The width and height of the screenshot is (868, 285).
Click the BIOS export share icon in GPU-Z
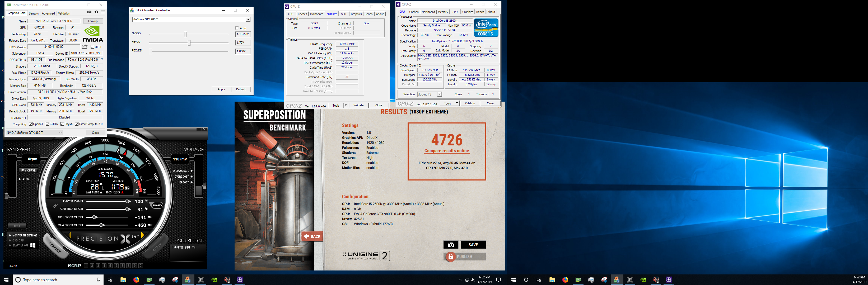click(x=85, y=47)
